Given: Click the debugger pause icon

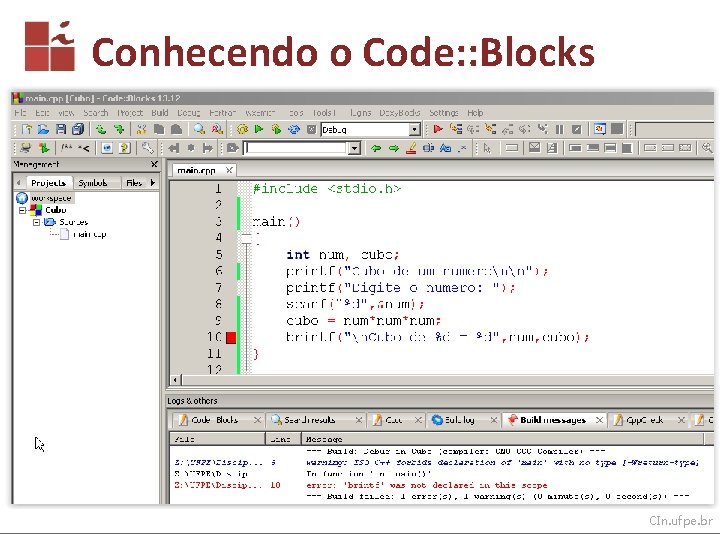Looking at the screenshot, I should tap(559, 129).
